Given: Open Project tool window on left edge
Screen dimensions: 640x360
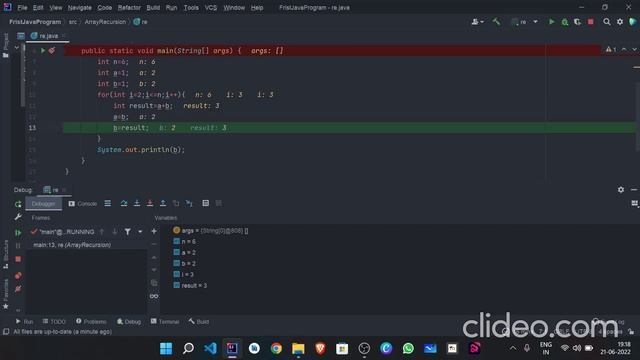Looking at the screenshot, I should pos(5,45).
